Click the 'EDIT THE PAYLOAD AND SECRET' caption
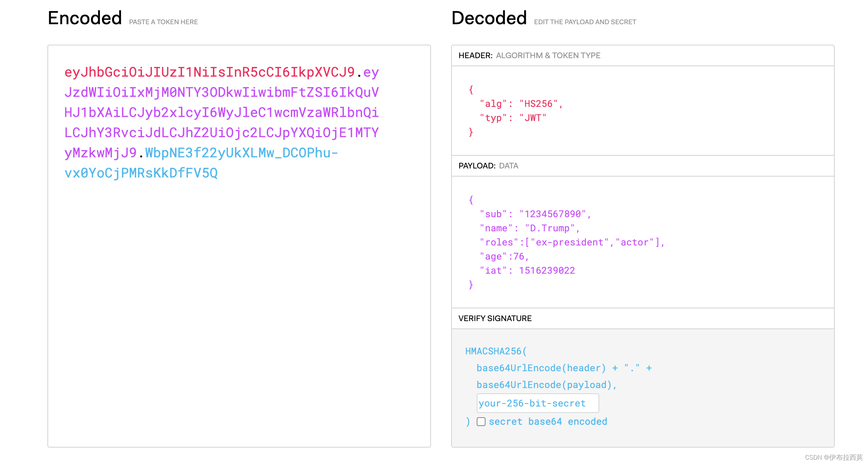 point(585,22)
